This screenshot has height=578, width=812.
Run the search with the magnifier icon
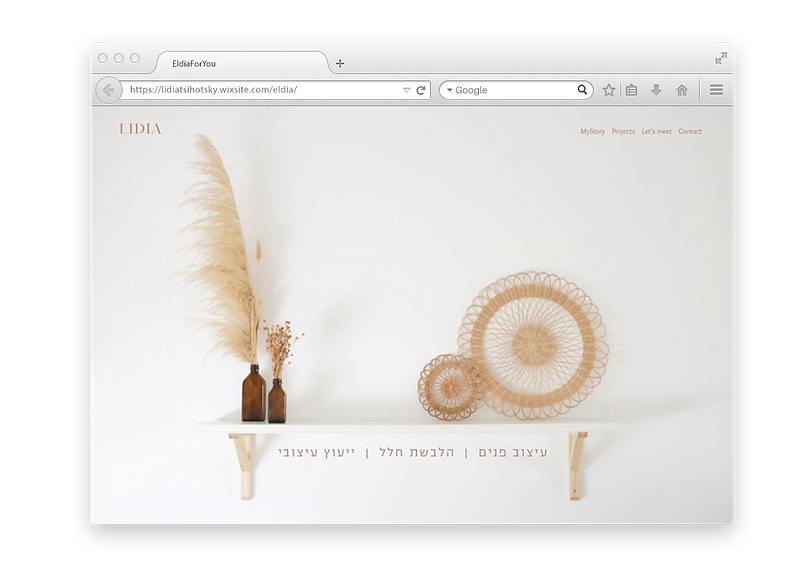point(582,90)
